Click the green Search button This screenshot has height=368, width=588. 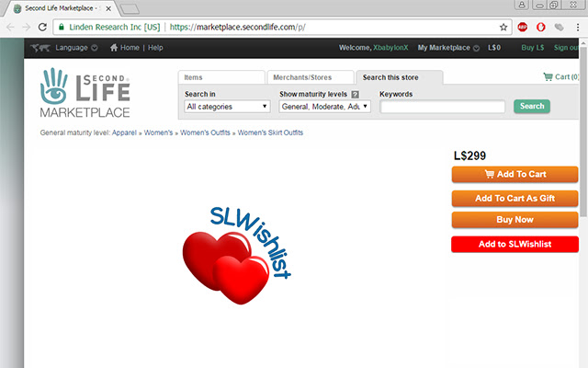[532, 107]
